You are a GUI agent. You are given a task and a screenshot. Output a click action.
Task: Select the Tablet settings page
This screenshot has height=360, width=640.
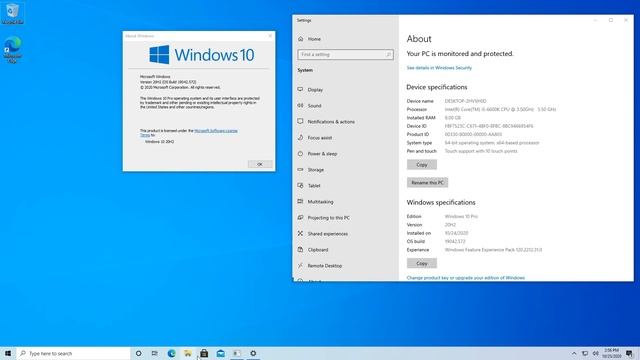(314, 186)
